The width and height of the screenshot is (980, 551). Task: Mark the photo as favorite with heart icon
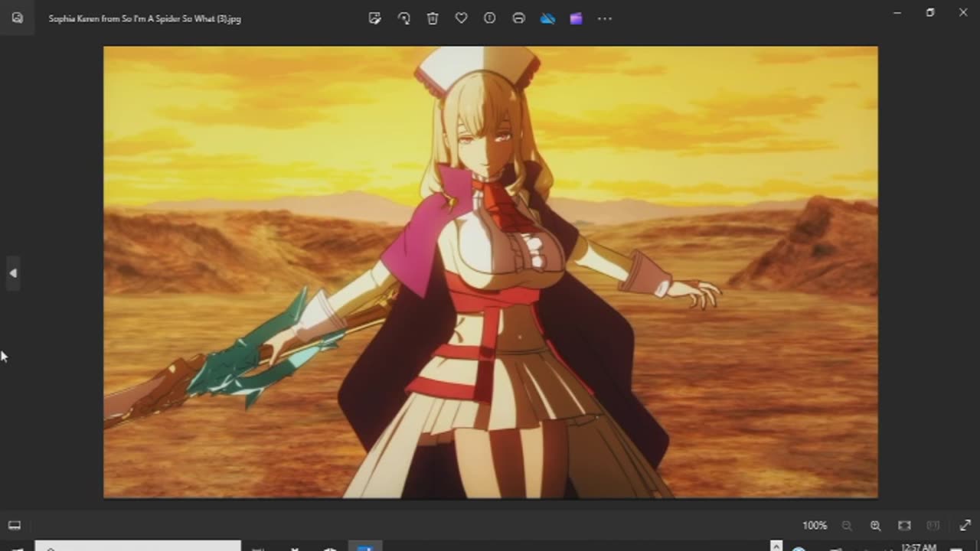click(x=461, y=18)
